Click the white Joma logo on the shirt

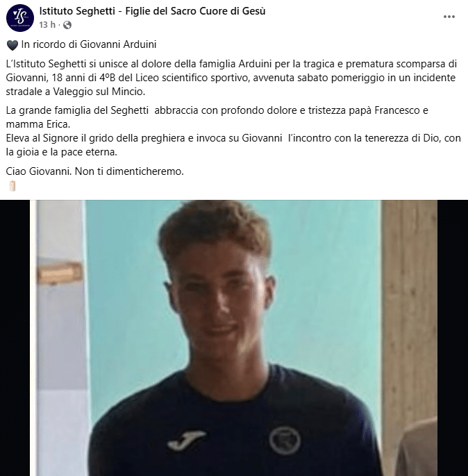[187, 440]
